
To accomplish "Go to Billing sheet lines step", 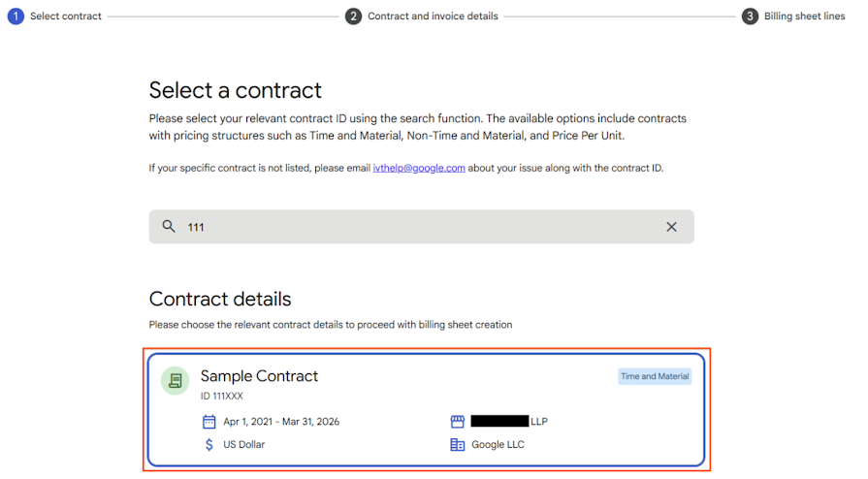I will pos(804,16).
